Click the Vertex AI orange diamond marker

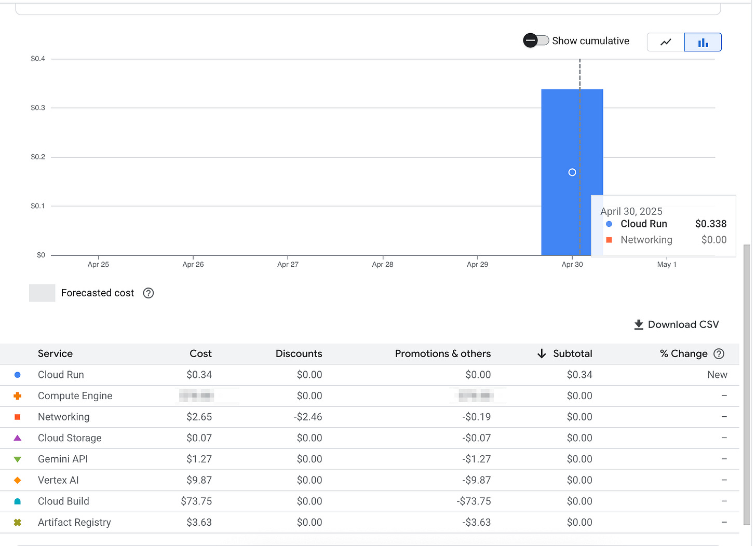pos(17,481)
